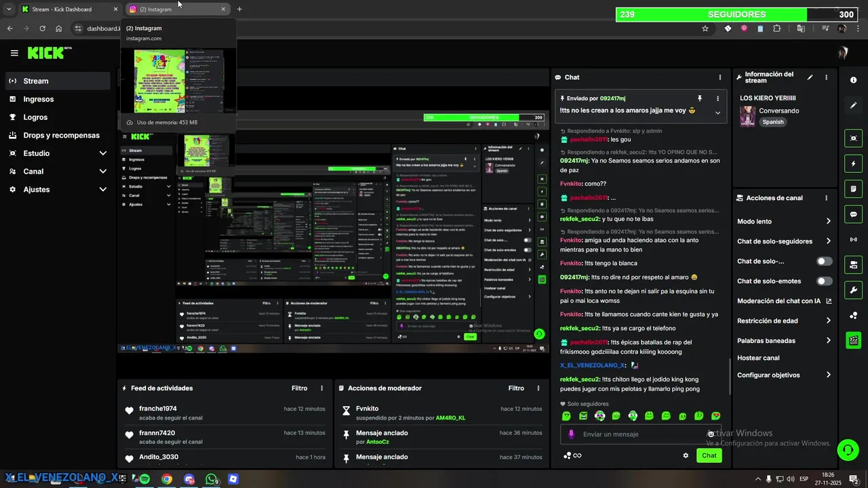This screenshot has height=488, width=868.
Task: Click the info icon in right rail
Action: point(853,80)
